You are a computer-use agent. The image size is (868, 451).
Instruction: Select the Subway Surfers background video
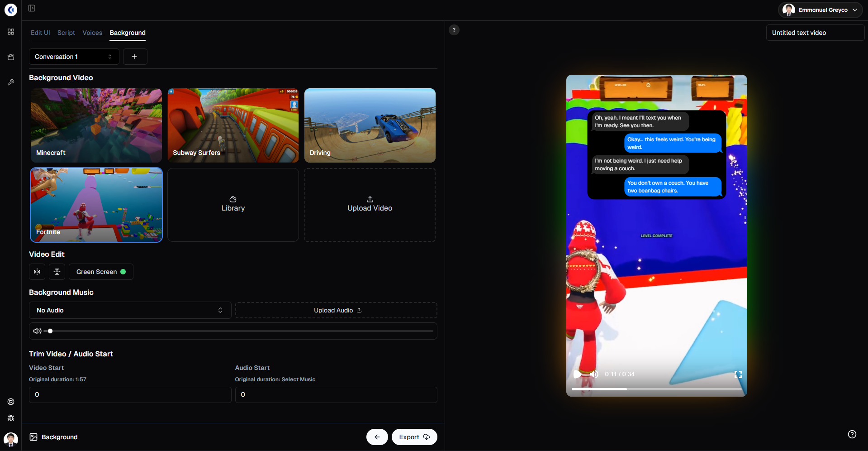pos(233,125)
